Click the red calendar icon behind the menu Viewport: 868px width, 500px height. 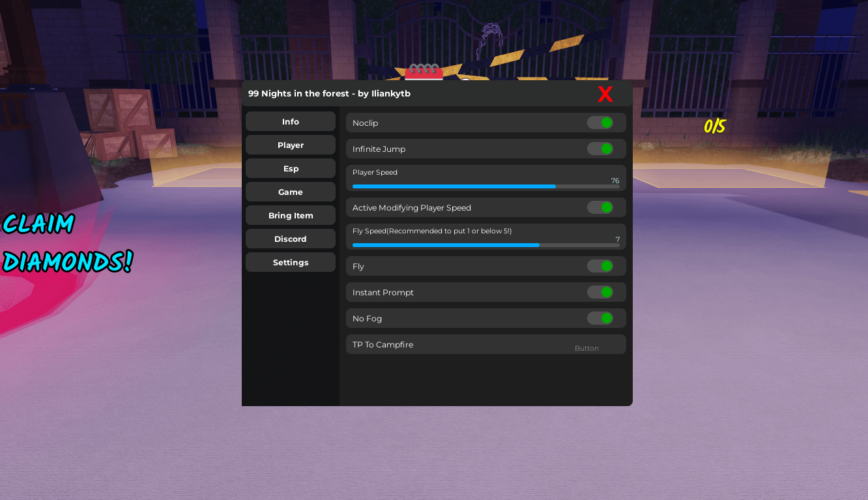click(x=424, y=72)
